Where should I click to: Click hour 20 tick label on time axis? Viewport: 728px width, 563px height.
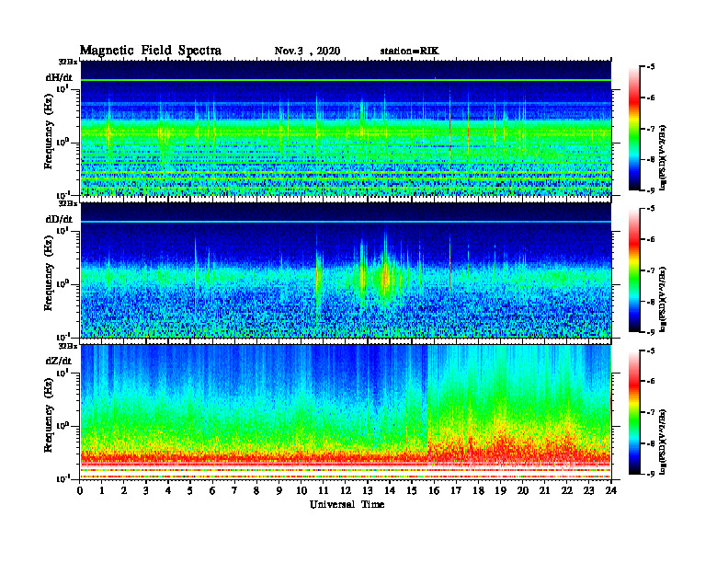click(x=522, y=491)
